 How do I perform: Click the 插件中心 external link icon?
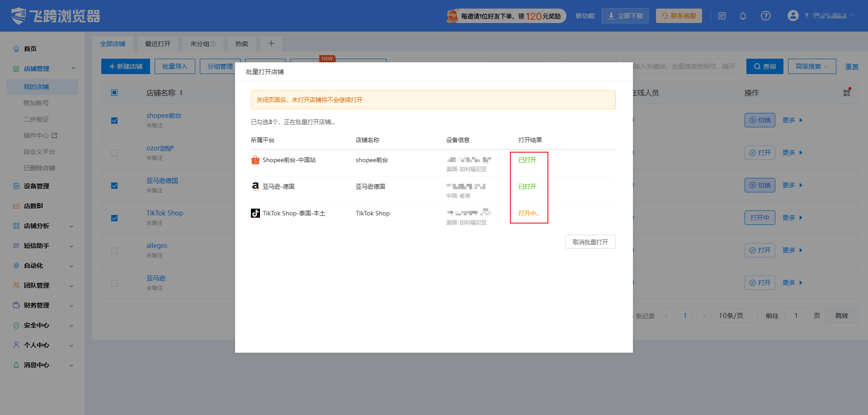tap(55, 135)
